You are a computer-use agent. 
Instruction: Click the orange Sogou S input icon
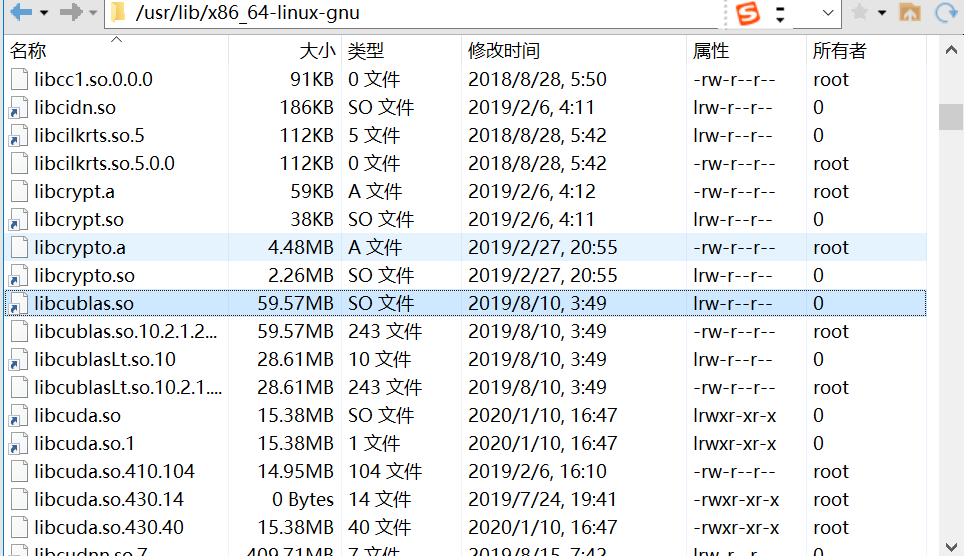pyautogui.click(x=748, y=13)
